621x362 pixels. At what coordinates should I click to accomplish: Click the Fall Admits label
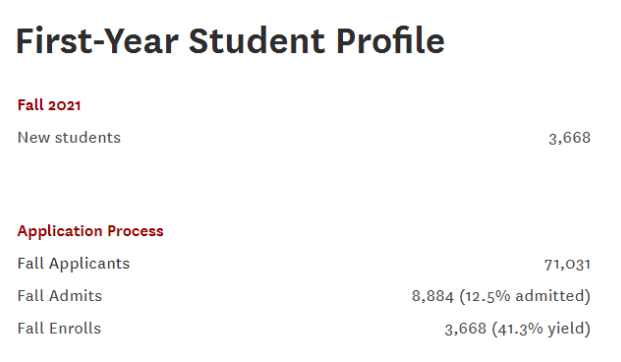click(x=60, y=296)
